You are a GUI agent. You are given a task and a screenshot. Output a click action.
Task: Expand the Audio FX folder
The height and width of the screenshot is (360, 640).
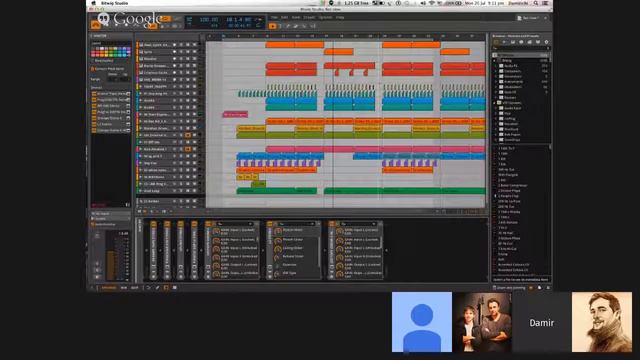[x=496, y=66]
